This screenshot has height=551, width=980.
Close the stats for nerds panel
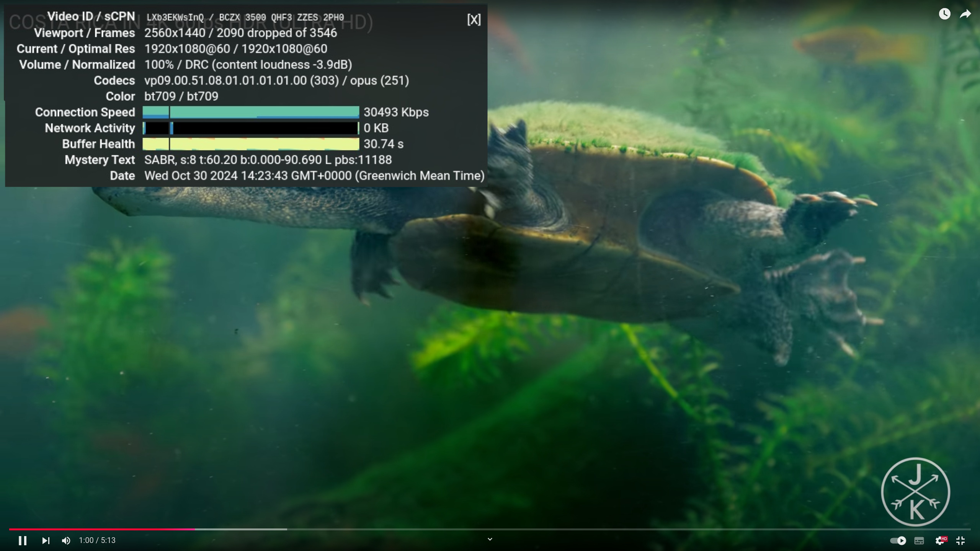(x=474, y=20)
